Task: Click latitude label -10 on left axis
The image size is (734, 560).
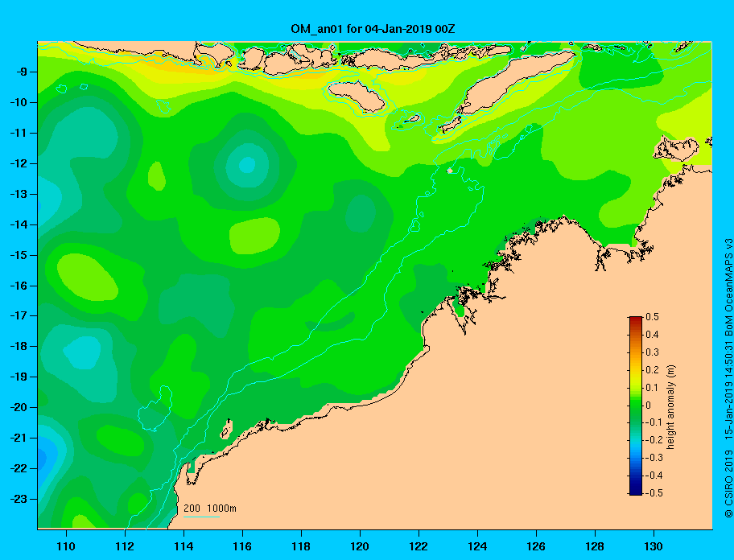Action: coord(18,102)
